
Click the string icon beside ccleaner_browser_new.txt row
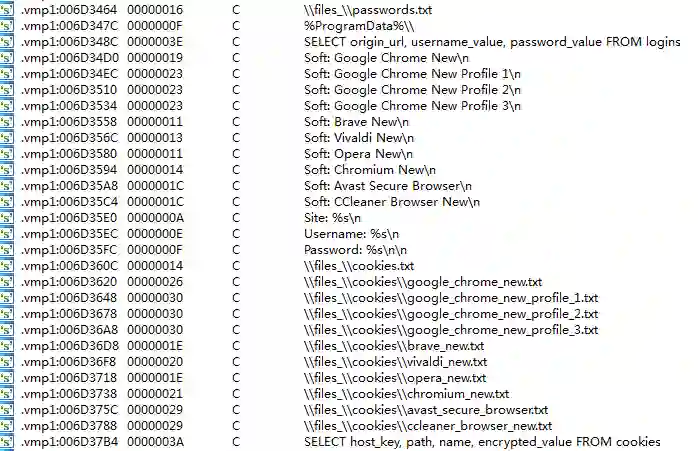coord(8,426)
